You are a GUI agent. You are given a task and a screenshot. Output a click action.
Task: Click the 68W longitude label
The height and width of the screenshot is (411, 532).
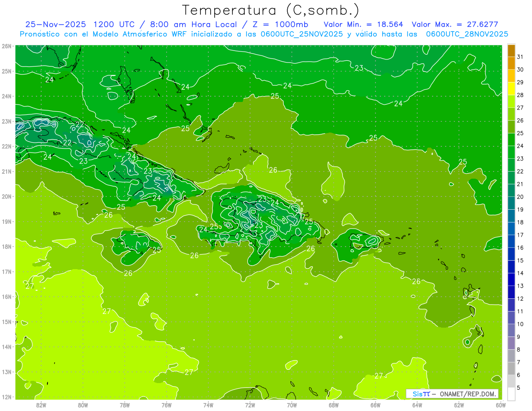(x=334, y=405)
